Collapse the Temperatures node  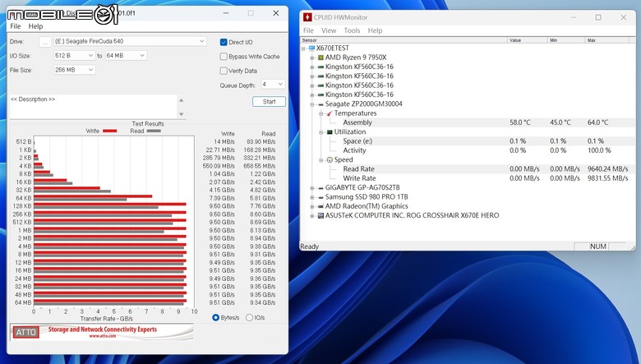click(320, 114)
